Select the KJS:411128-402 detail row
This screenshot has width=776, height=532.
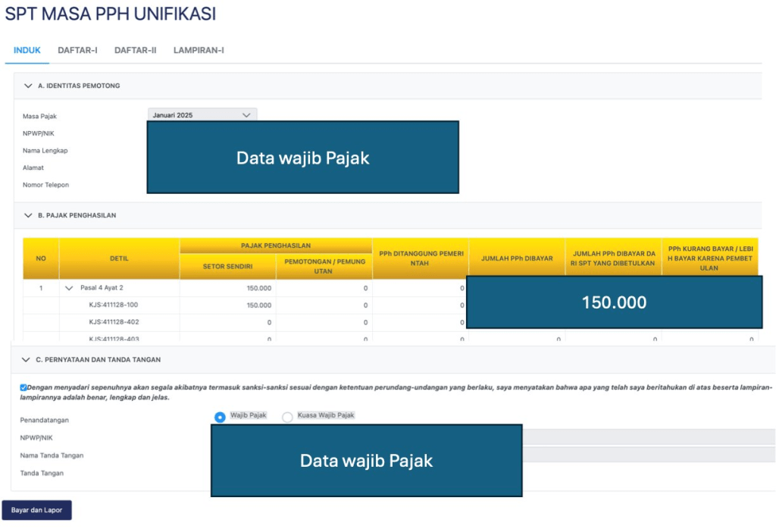tap(113, 322)
